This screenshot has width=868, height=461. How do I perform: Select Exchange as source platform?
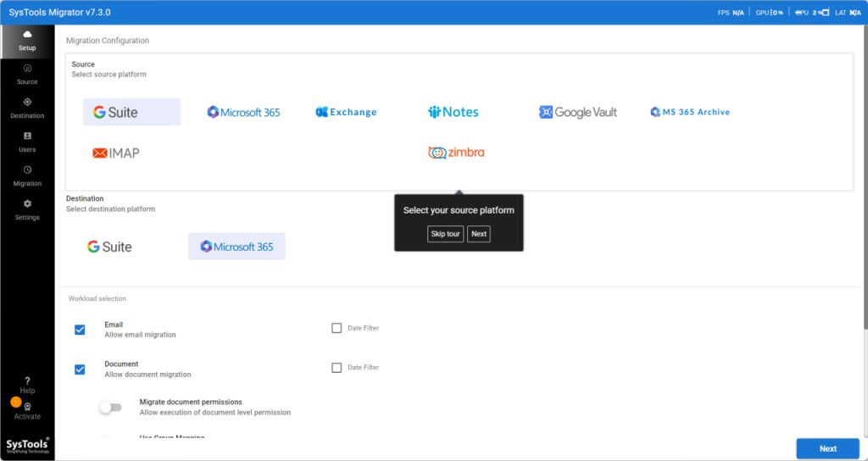pos(346,112)
